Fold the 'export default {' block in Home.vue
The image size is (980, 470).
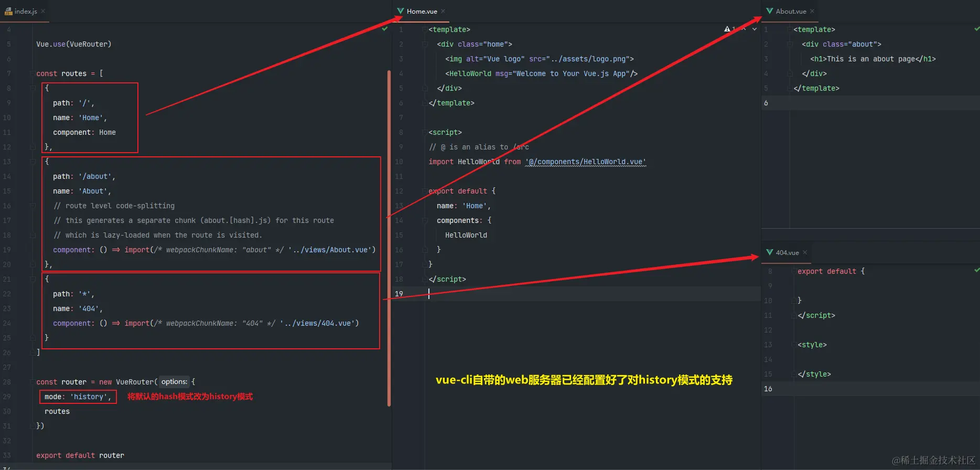(x=425, y=191)
